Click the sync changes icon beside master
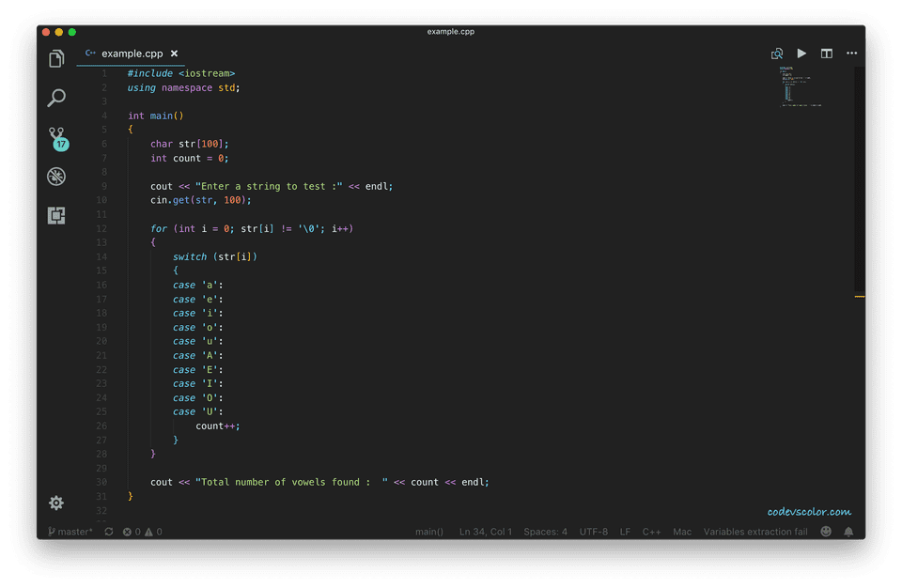This screenshot has width=902, height=588. [108, 531]
